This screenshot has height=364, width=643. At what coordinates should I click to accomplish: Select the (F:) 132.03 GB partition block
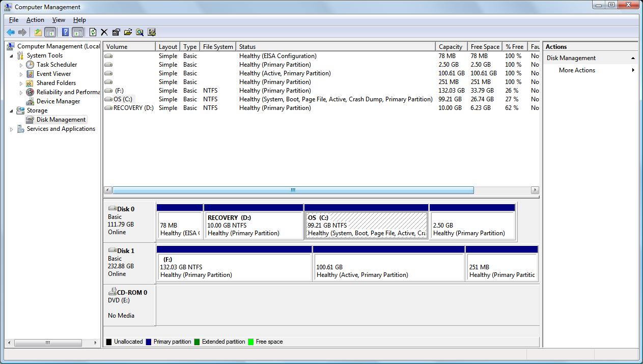tap(234, 264)
